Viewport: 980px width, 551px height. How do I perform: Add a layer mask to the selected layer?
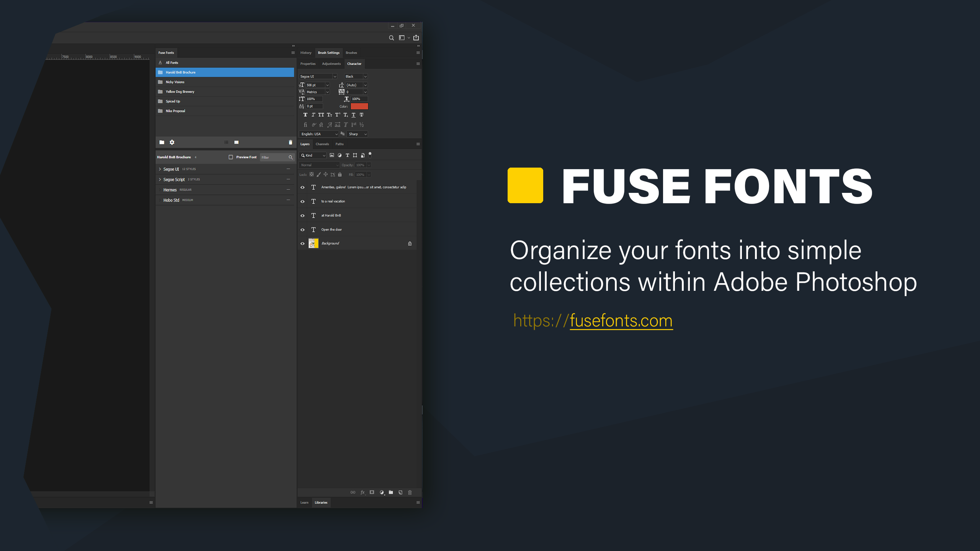coord(372,492)
